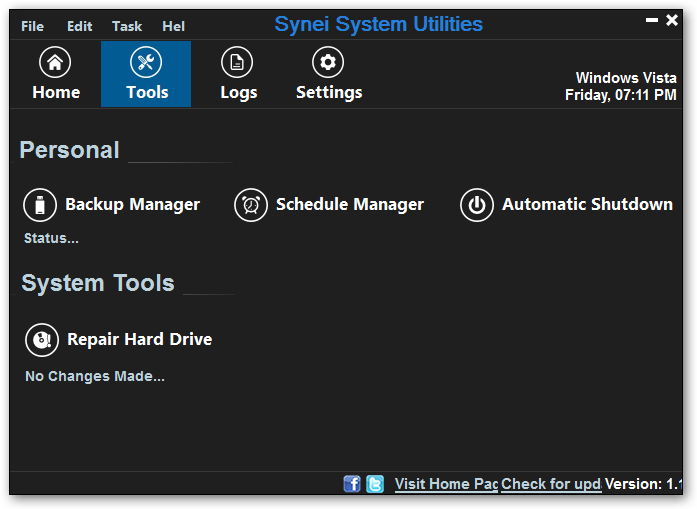This screenshot has height=509, width=697.
Task: Open the Twitter icon in footer
Action: pyautogui.click(x=375, y=484)
